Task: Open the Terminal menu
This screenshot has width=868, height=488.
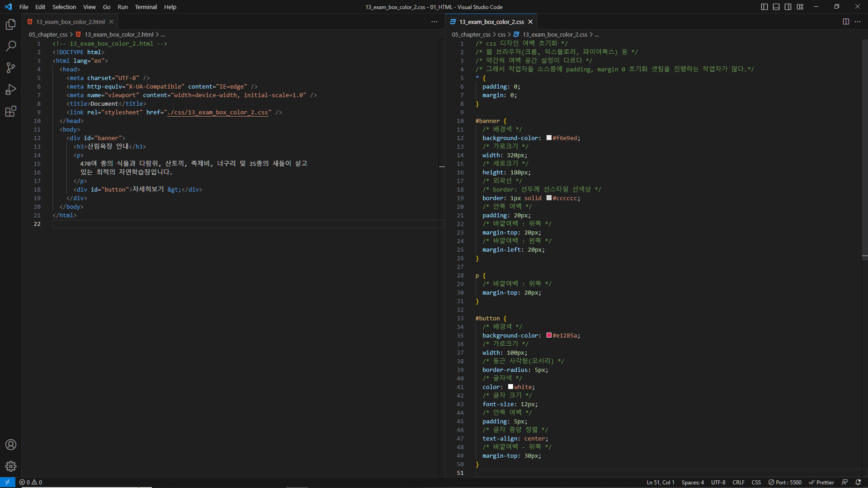Action: (146, 7)
